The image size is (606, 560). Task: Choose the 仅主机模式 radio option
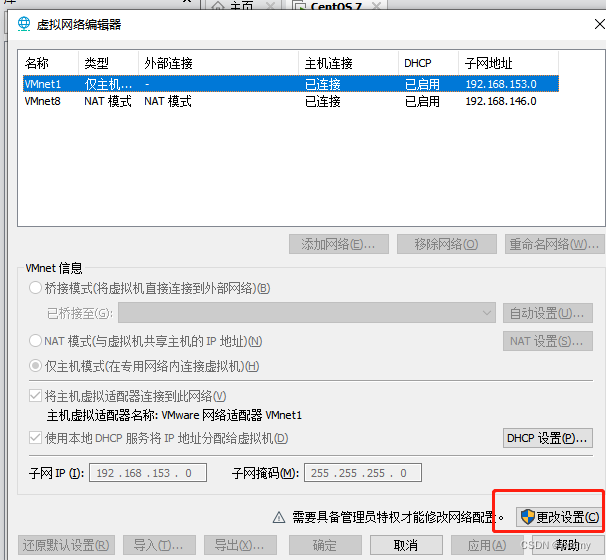36,366
